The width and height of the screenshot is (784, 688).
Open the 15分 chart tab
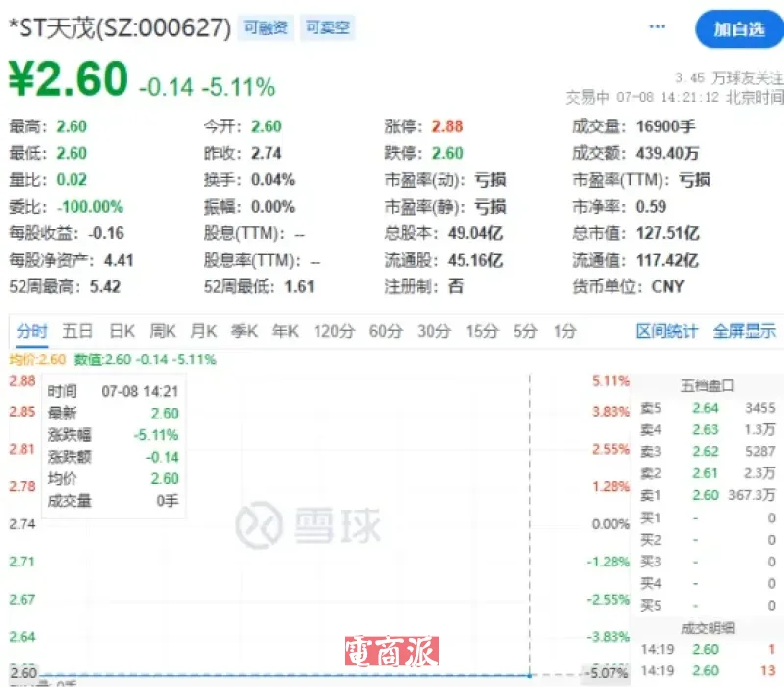[482, 331]
